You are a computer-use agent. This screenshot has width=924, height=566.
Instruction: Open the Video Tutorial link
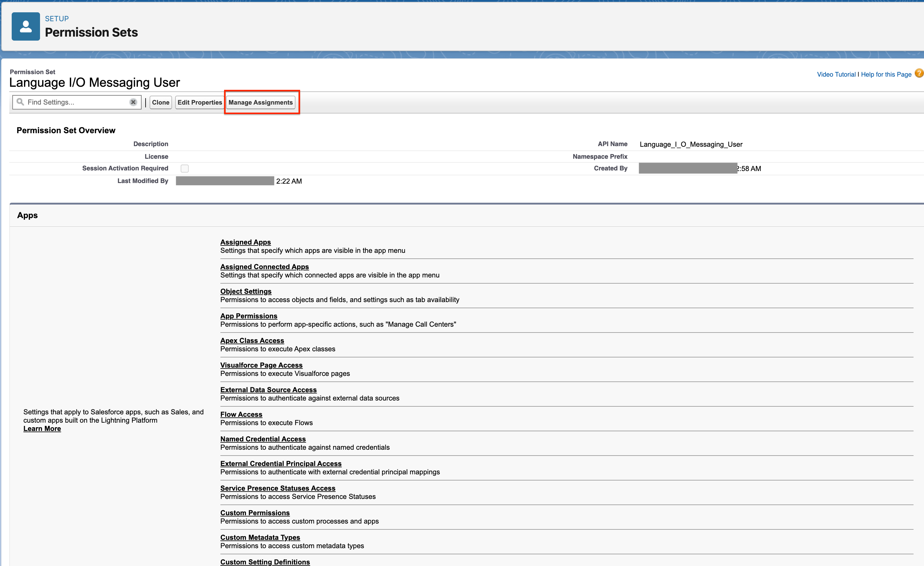click(836, 74)
